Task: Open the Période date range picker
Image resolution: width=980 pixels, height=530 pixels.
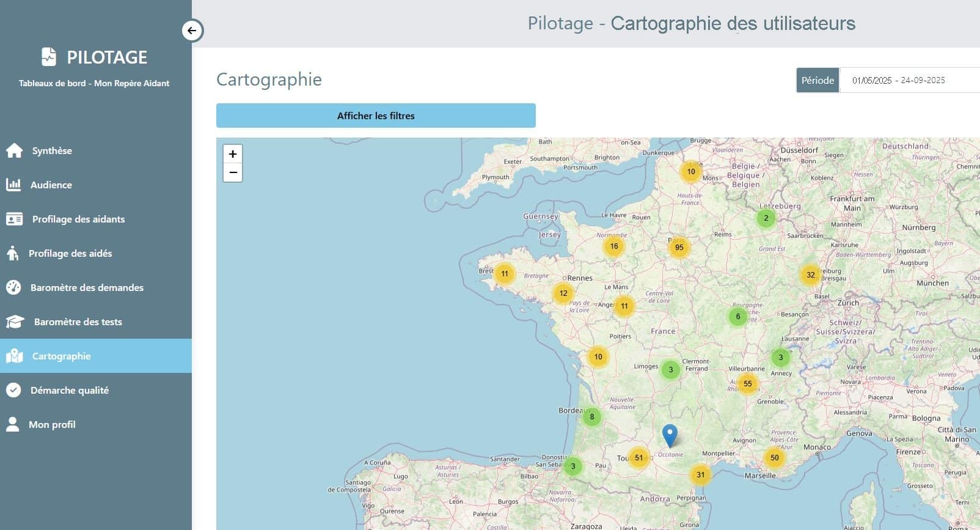Action: (x=898, y=80)
